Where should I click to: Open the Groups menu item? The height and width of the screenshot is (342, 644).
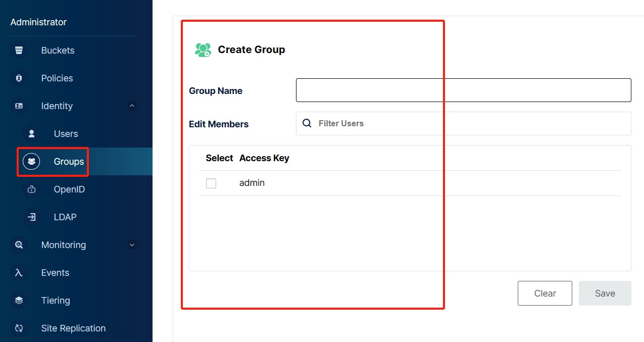pos(69,162)
